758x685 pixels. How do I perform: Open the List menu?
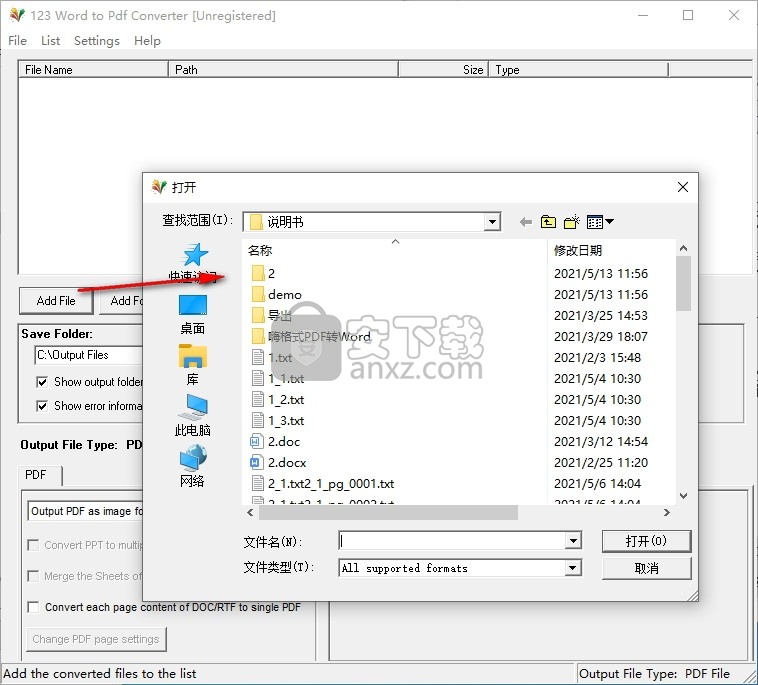[50, 41]
